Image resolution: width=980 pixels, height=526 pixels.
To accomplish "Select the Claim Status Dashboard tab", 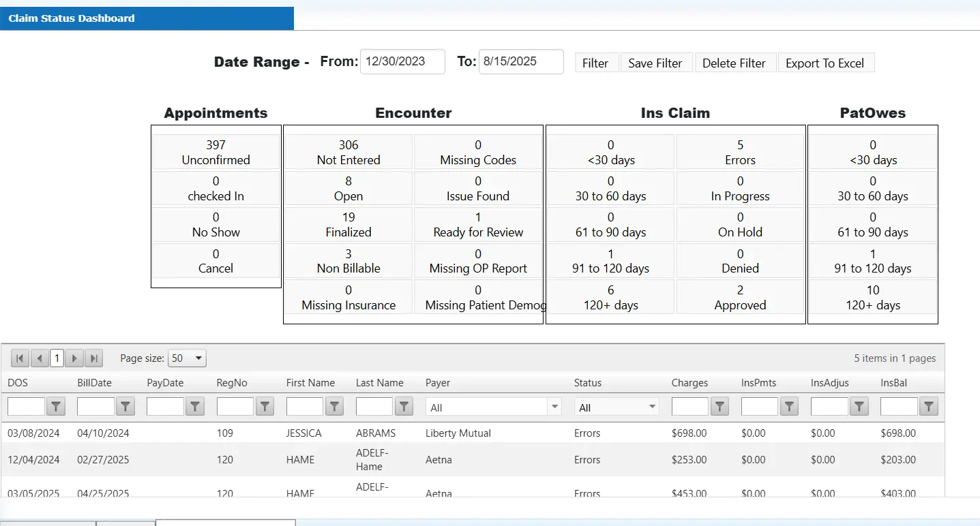I will click(72, 18).
